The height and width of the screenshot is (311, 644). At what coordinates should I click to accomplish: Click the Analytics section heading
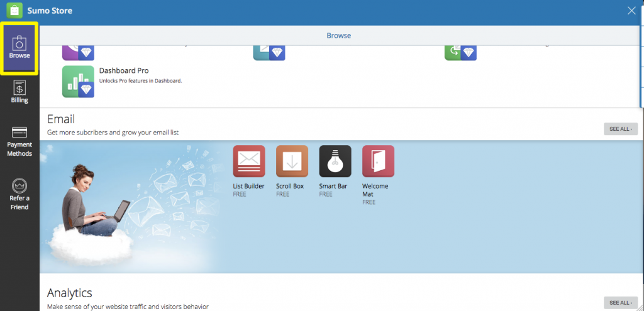tap(69, 293)
